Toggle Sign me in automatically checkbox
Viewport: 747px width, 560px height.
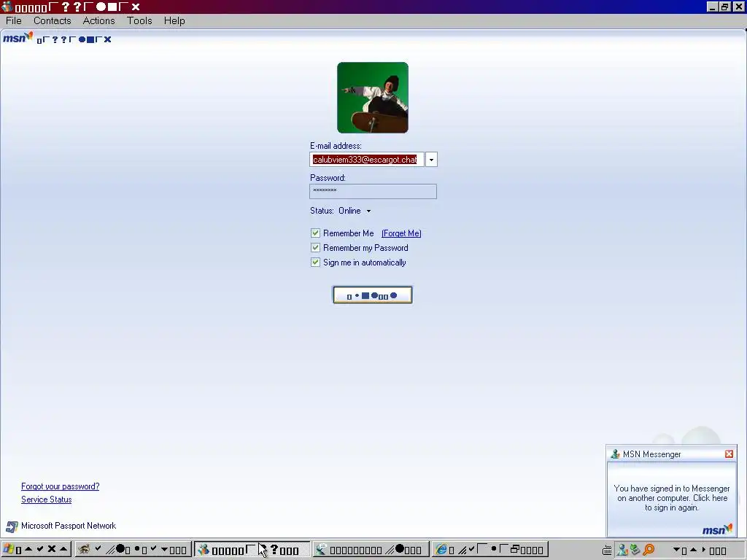(x=315, y=262)
